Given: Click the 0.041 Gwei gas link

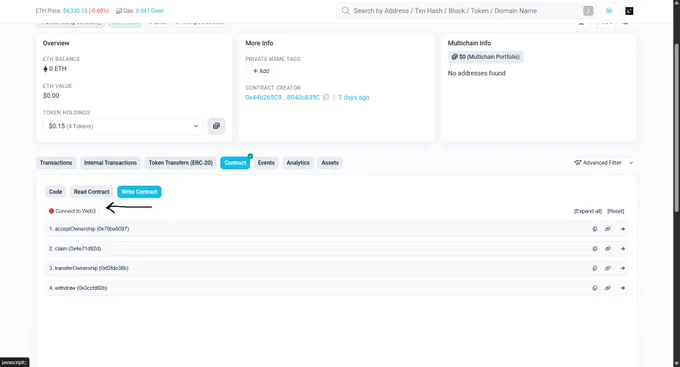Looking at the screenshot, I should (149, 11).
